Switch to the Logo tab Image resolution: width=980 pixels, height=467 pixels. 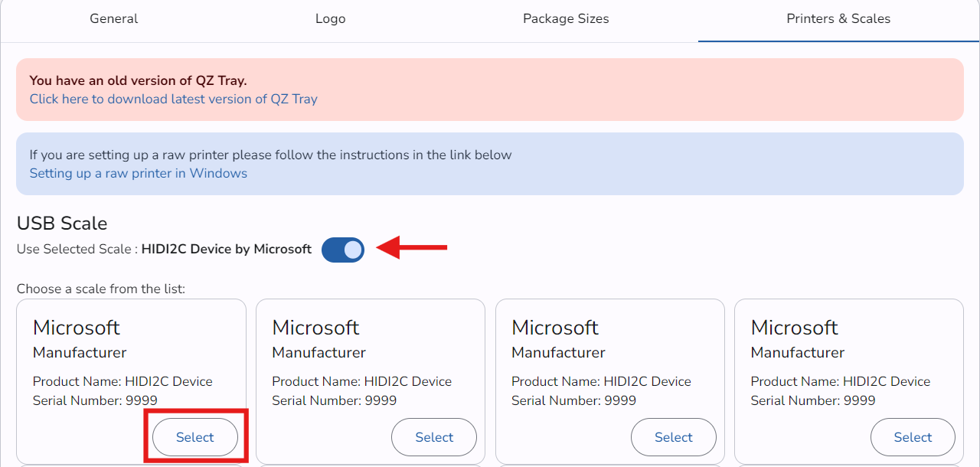[x=330, y=19]
